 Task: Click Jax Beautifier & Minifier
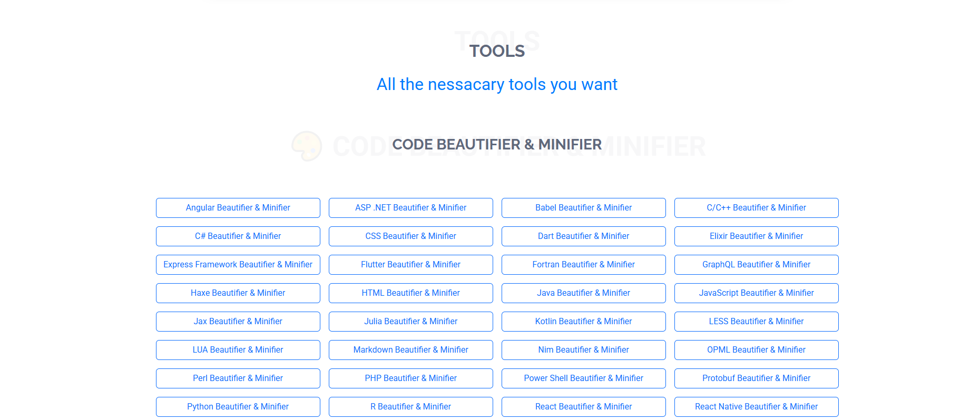238,322
